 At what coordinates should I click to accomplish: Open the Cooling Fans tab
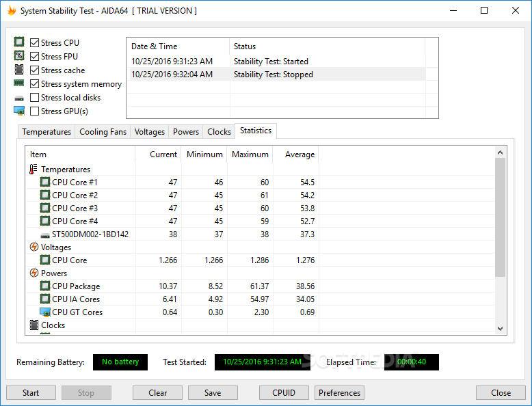[x=103, y=132]
